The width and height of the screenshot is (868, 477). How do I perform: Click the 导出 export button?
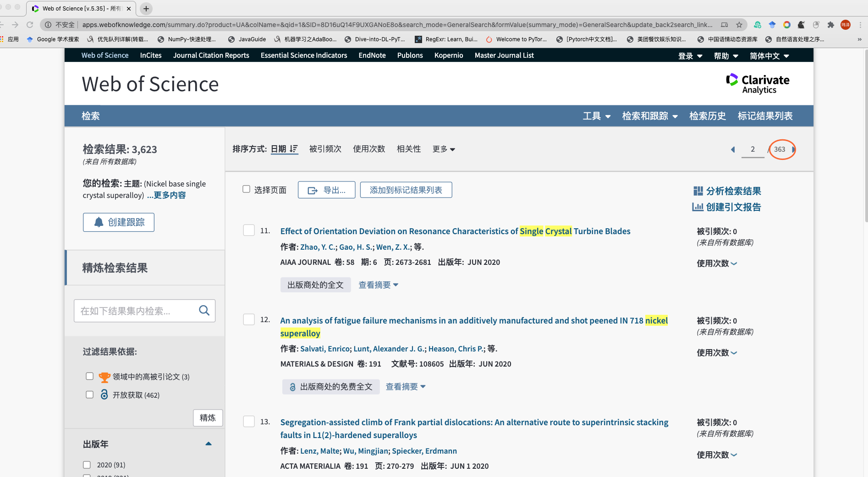[326, 190]
